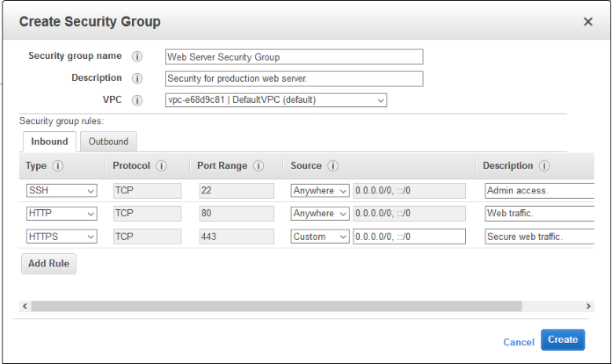Click the Web traffic description field

point(539,214)
